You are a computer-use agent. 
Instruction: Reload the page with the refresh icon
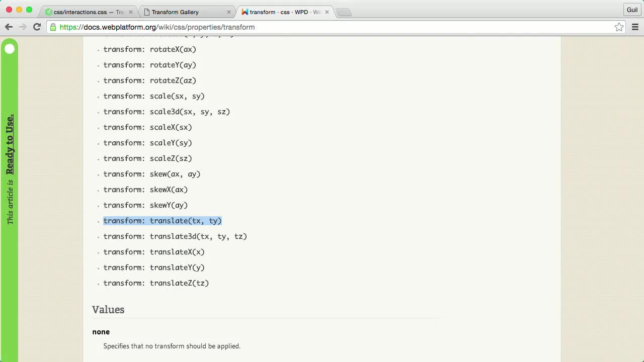pyautogui.click(x=37, y=27)
